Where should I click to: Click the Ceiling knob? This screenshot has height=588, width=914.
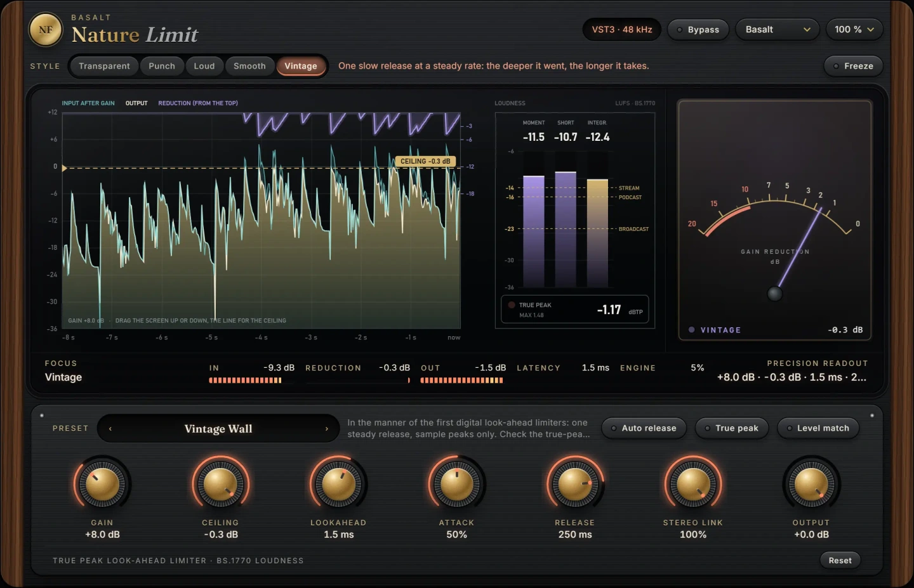[220, 485]
